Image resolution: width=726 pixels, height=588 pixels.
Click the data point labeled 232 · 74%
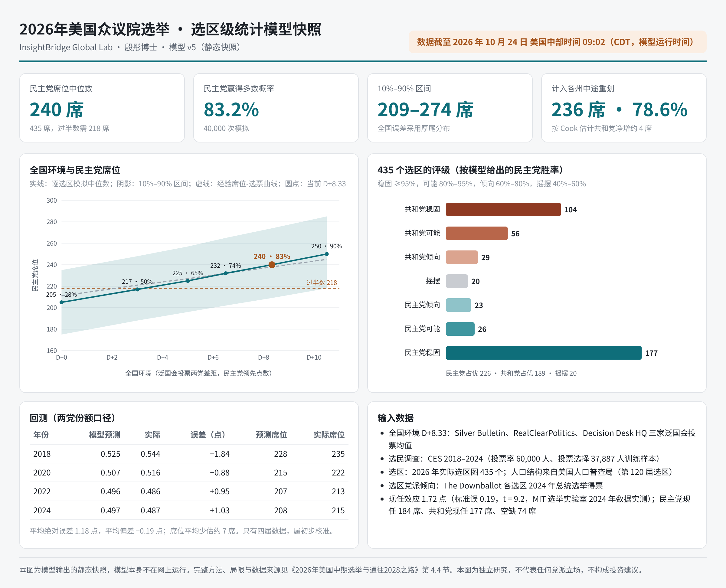pos(226,273)
